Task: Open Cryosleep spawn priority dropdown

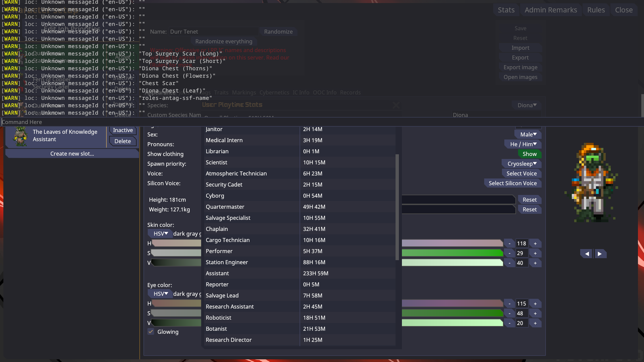Action: (522, 164)
